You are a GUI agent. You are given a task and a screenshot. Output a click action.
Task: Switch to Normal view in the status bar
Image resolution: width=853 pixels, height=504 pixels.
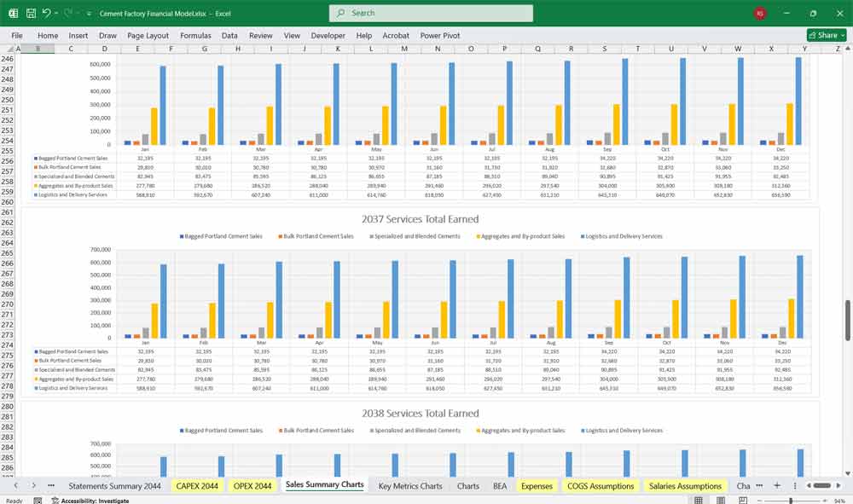pyautogui.click(x=699, y=498)
